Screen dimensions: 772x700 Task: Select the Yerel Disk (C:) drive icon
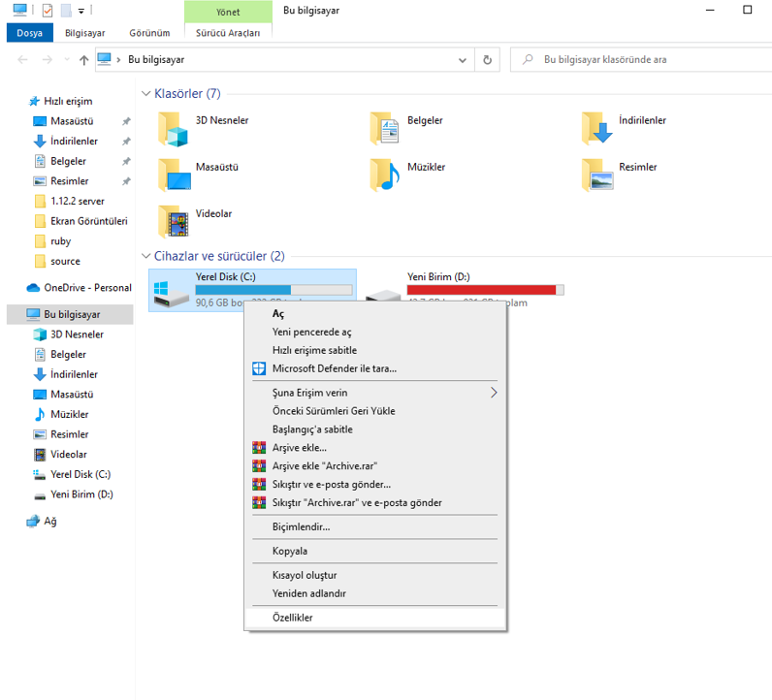pos(171,295)
